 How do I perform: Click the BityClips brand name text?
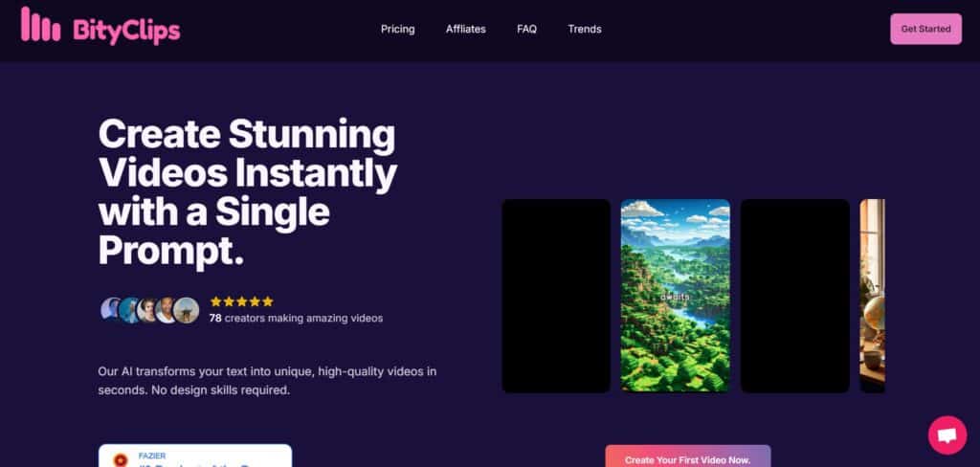(x=127, y=30)
